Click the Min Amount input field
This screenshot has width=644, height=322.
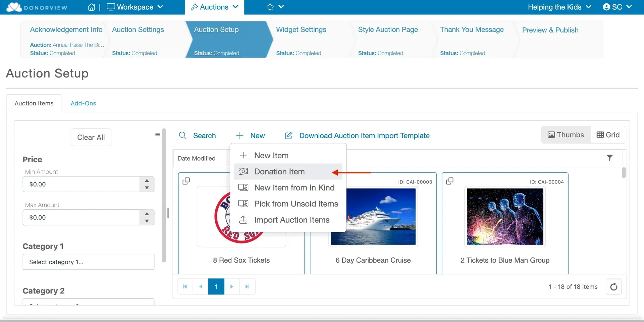click(x=81, y=184)
